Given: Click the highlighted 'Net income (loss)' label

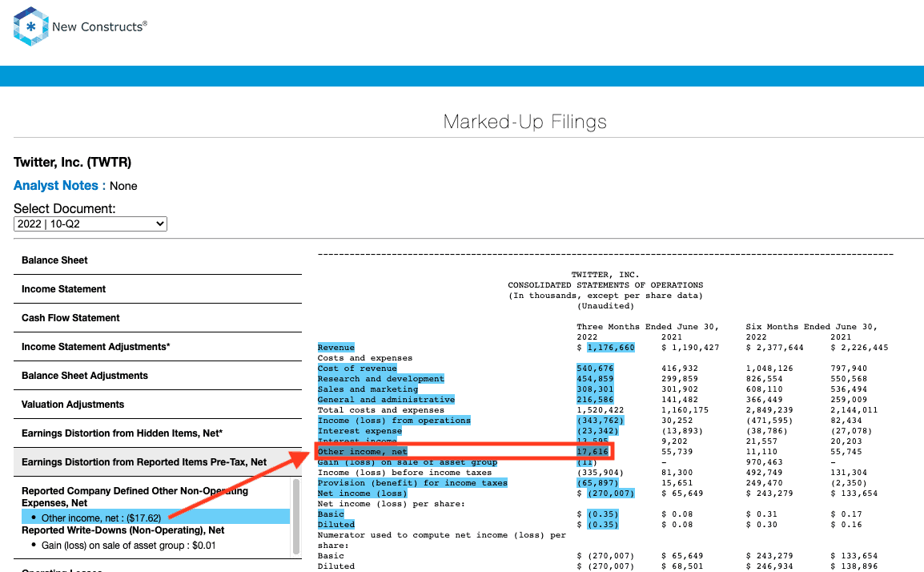Looking at the screenshot, I should [x=363, y=493].
